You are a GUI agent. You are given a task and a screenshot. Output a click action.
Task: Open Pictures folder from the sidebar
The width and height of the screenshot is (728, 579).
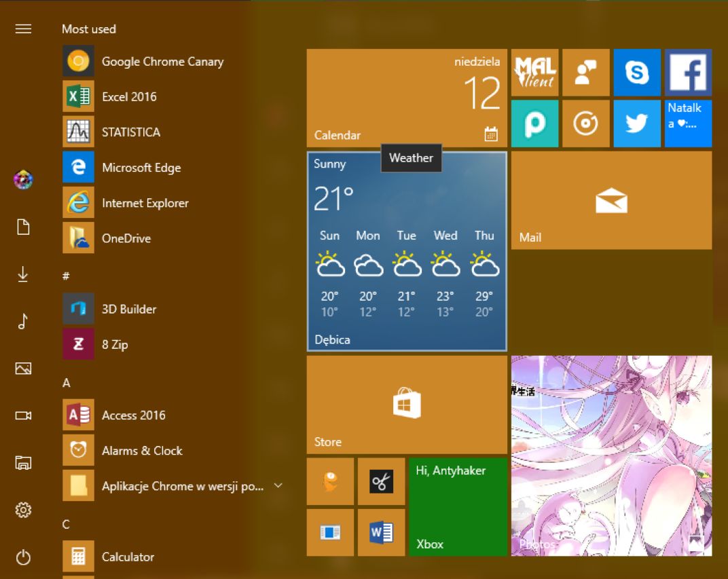pyautogui.click(x=23, y=369)
